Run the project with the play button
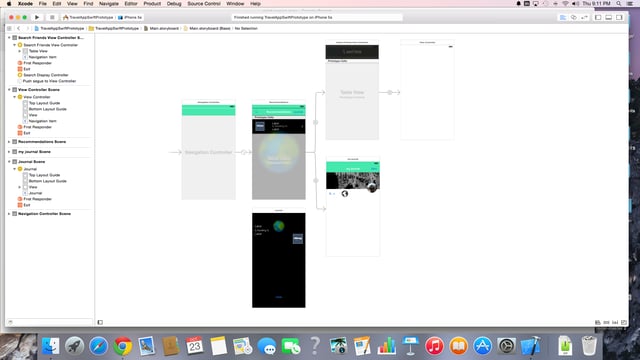This screenshot has width=640, height=360. 37,18
